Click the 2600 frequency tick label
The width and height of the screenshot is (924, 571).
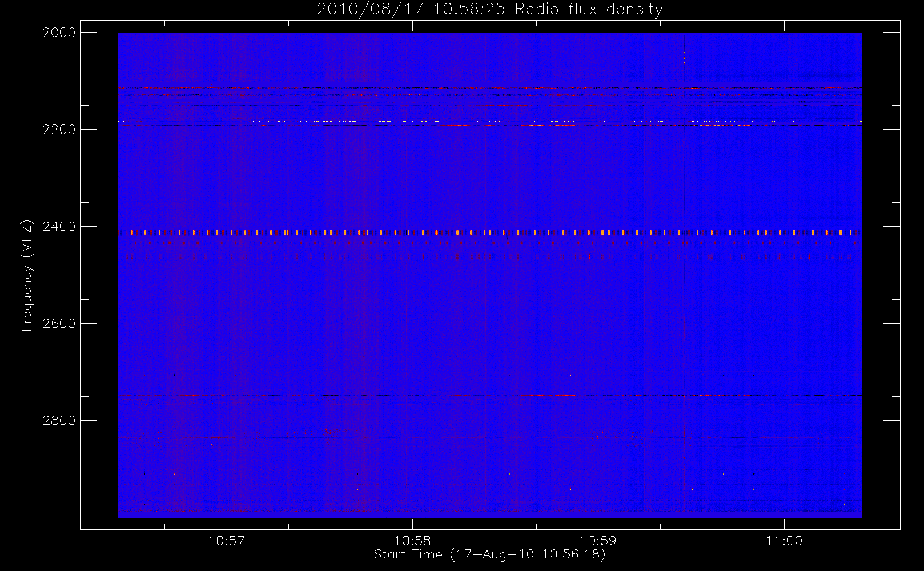pos(59,324)
